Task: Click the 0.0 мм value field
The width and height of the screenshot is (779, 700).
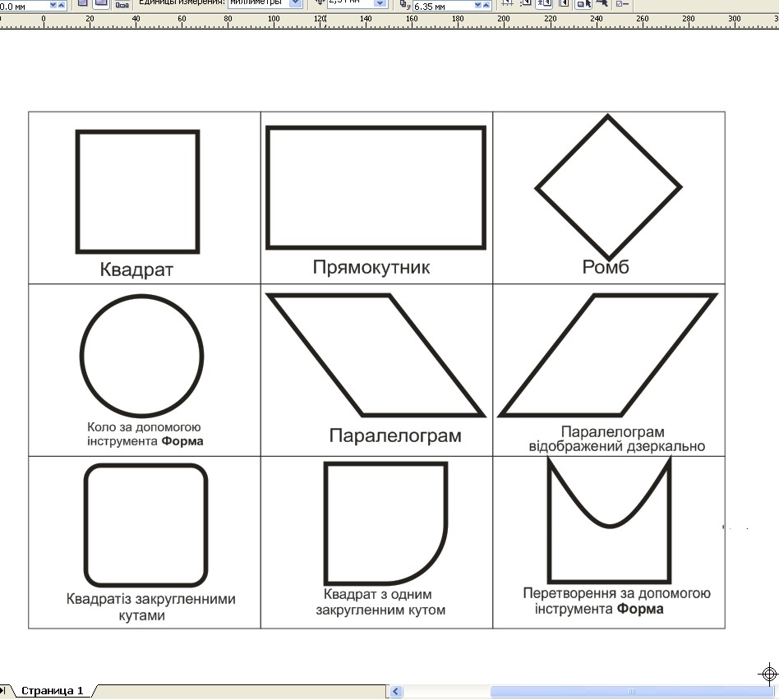Action: tap(24, 6)
